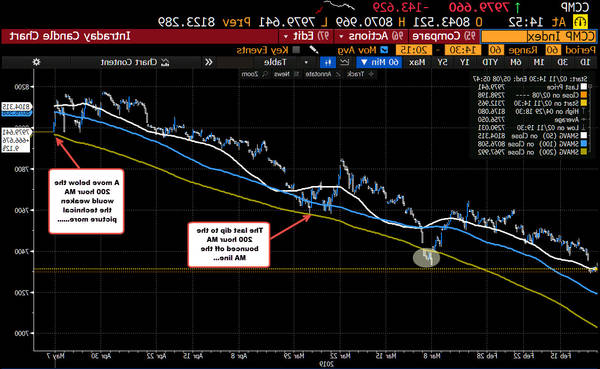Click the May 7 date axis label

tap(56, 356)
